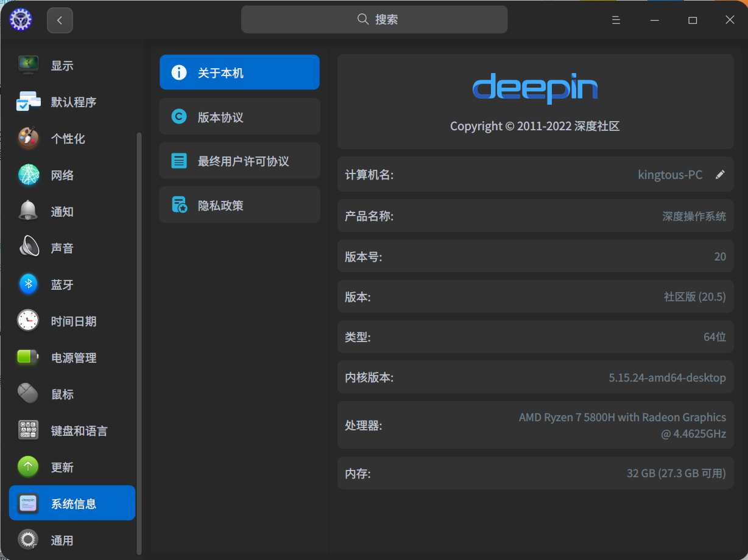Open Power Management (电源管理) battery icon
Image resolution: width=748 pixels, height=560 pixels.
(x=28, y=357)
